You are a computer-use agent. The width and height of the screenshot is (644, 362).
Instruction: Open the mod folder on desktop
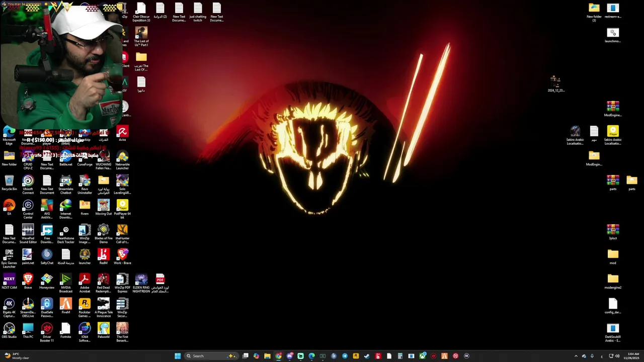point(613,257)
